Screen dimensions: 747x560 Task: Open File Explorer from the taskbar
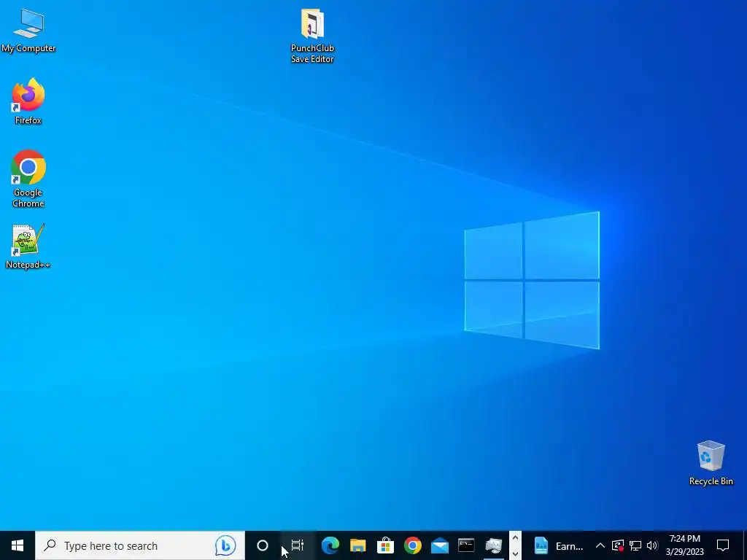pyautogui.click(x=357, y=545)
